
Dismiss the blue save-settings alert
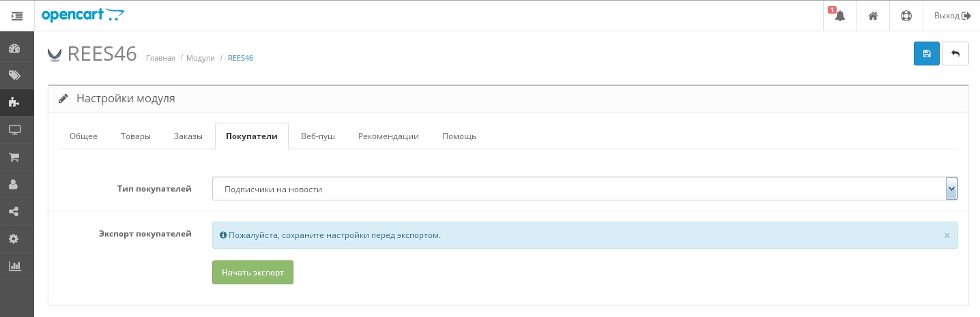[x=947, y=235]
